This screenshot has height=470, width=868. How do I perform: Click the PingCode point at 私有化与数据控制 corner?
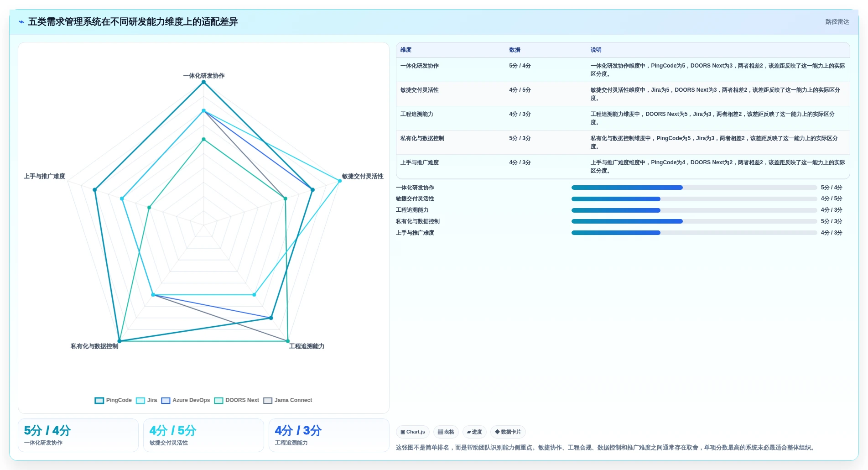[120, 341]
